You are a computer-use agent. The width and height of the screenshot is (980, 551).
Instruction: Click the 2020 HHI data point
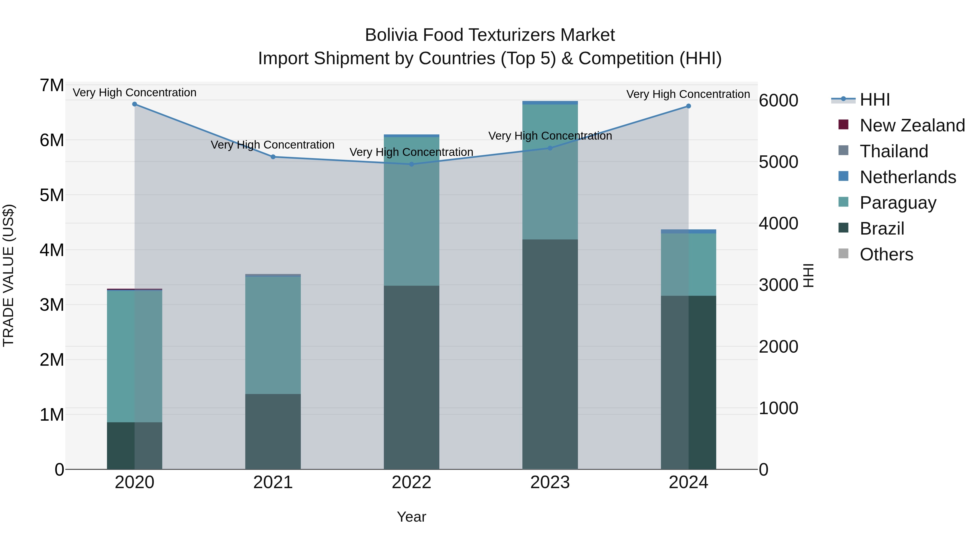(134, 104)
